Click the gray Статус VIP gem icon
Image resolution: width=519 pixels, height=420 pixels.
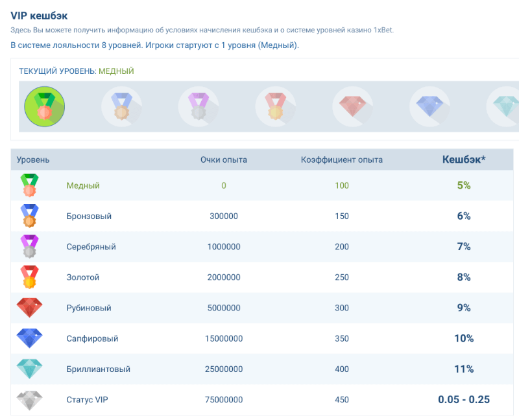coord(29,400)
